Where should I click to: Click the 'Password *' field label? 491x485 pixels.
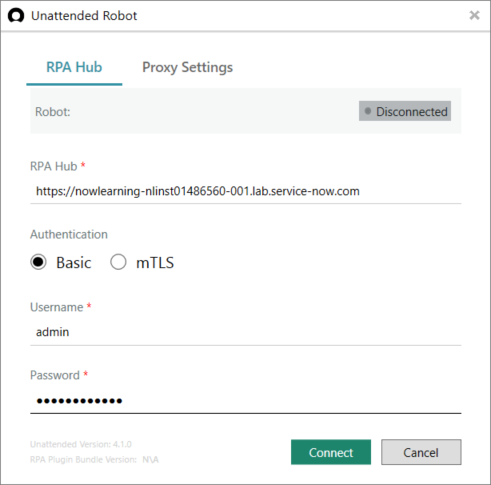click(x=59, y=375)
